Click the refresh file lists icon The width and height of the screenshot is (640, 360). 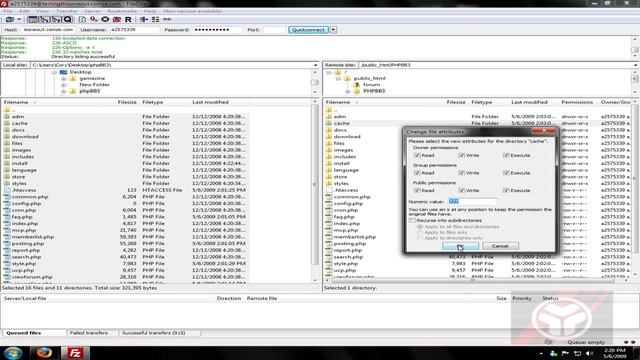82,19
